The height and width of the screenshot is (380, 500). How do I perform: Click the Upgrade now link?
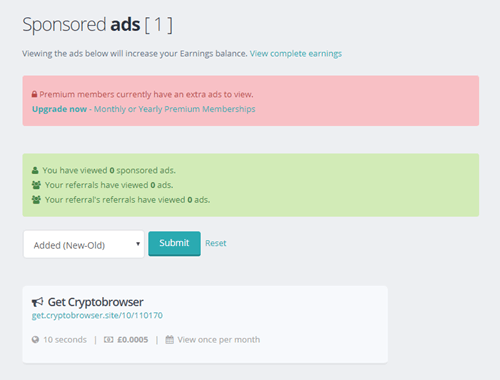pyautogui.click(x=59, y=109)
